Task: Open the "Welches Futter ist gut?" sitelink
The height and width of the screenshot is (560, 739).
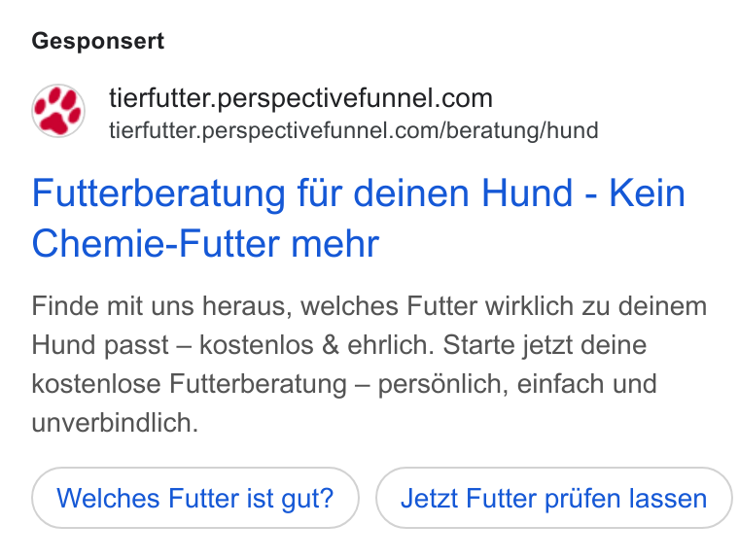Action: click(x=195, y=498)
